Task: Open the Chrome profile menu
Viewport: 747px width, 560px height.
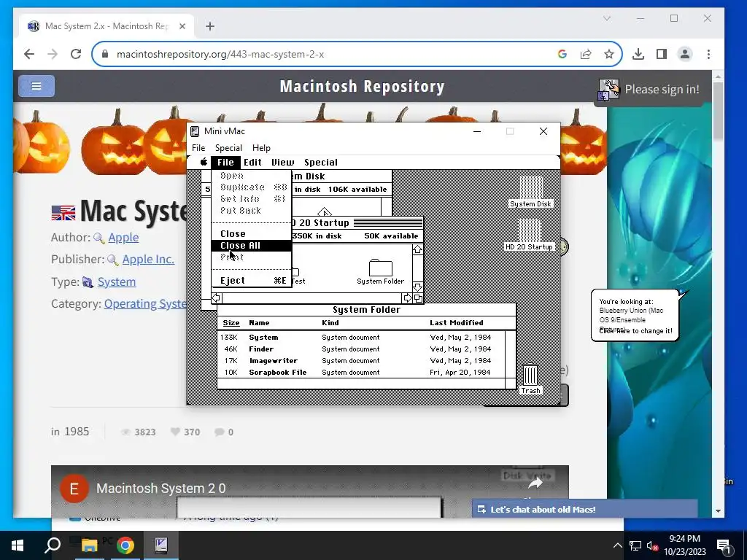Action: click(x=685, y=54)
